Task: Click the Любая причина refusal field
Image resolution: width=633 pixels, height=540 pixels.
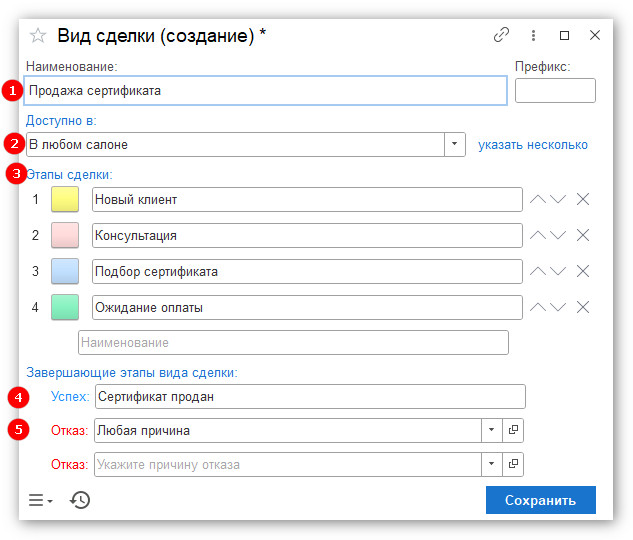Action: 288,430
